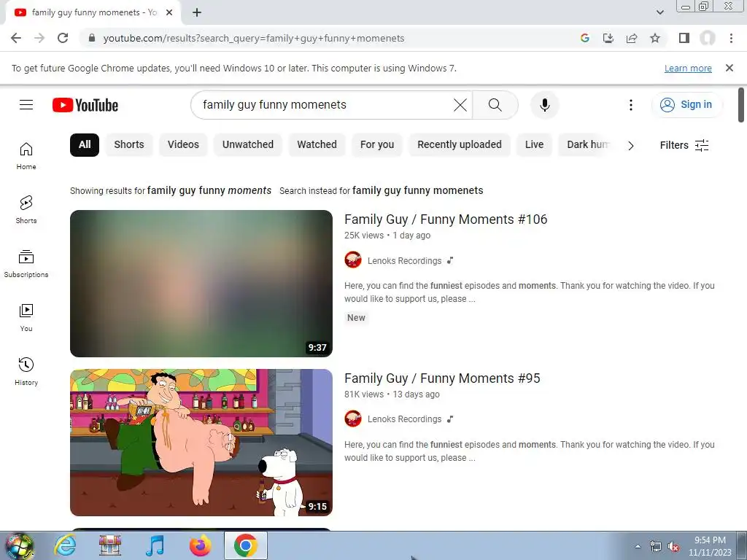The image size is (747, 560).
Task: Open the Chrome three-dot menu
Action: tap(731, 38)
